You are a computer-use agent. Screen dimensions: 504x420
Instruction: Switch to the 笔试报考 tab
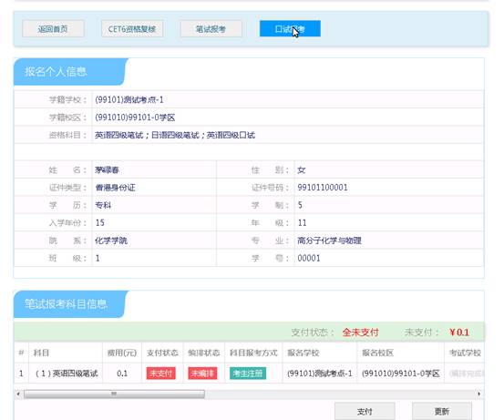pos(211,29)
